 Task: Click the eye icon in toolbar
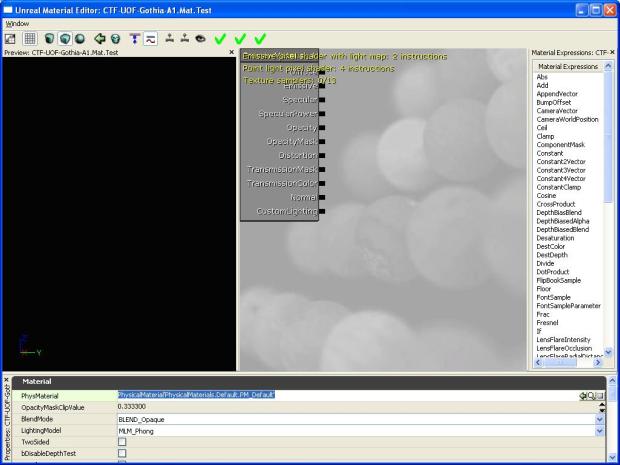coord(200,39)
